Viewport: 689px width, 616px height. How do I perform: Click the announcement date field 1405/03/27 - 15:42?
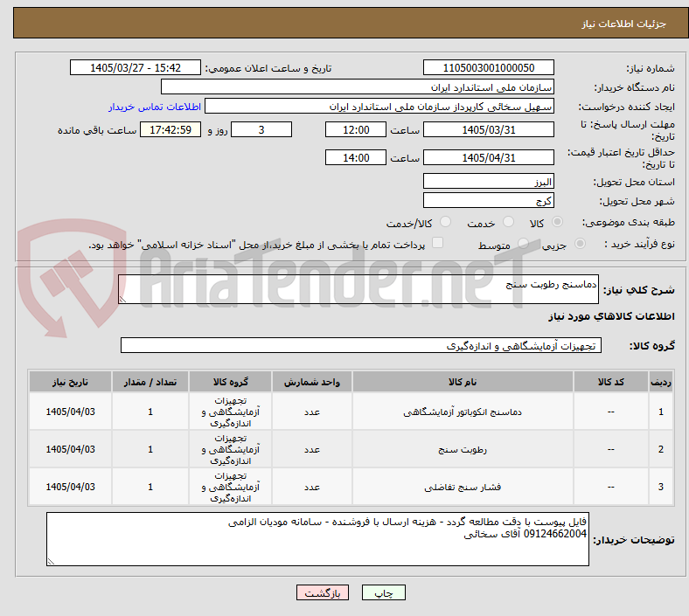(136, 67)
